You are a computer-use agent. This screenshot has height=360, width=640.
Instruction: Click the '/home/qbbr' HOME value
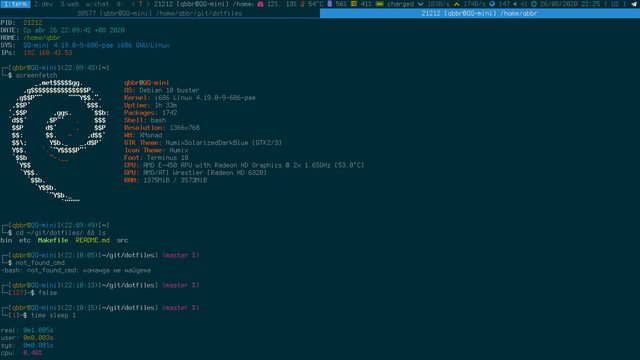42,38
